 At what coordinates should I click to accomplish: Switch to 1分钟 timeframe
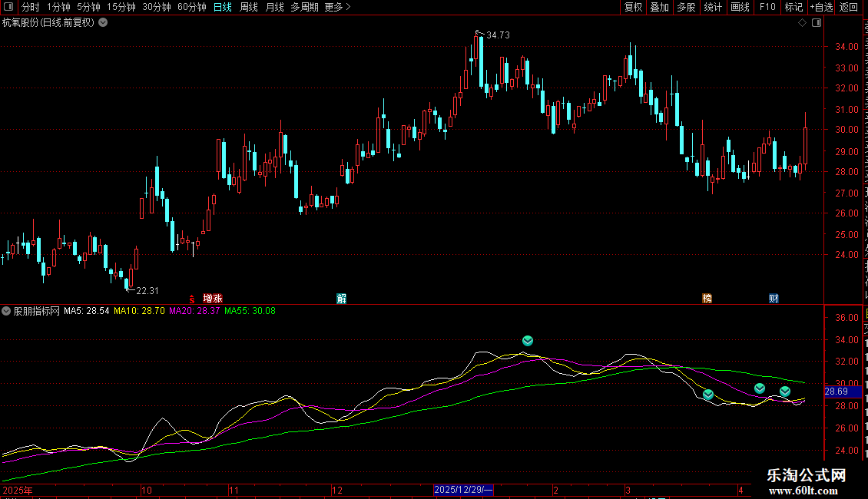coord(58,7)
